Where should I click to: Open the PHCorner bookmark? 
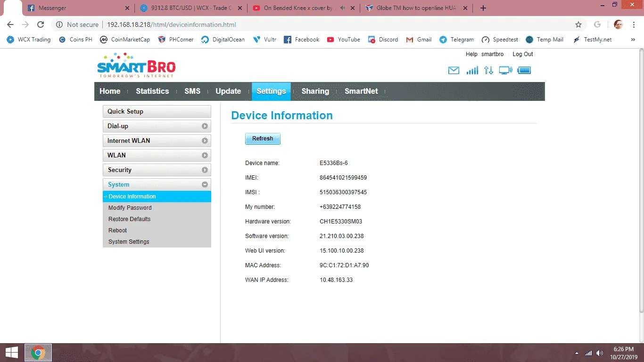pyautogui.click(x=176, y=40)
